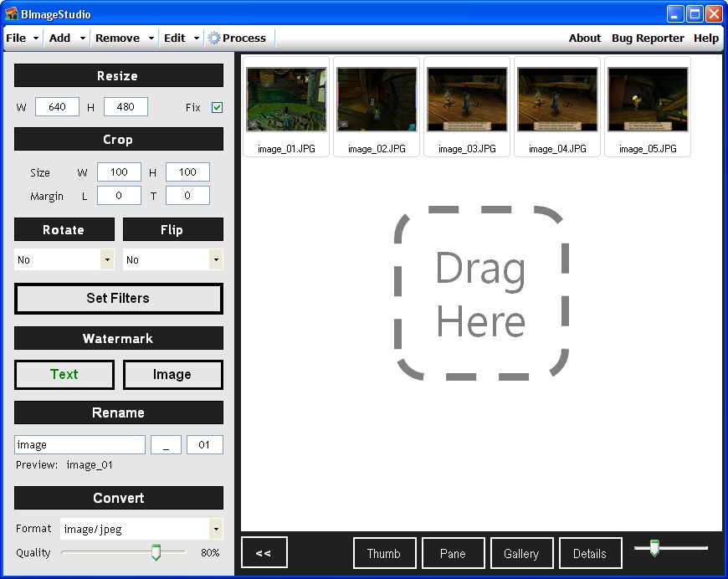The height and width of the screenshot is (579, 728).
Task: Toggle the Fix aspect ratio checkbox
Action: 218,108
